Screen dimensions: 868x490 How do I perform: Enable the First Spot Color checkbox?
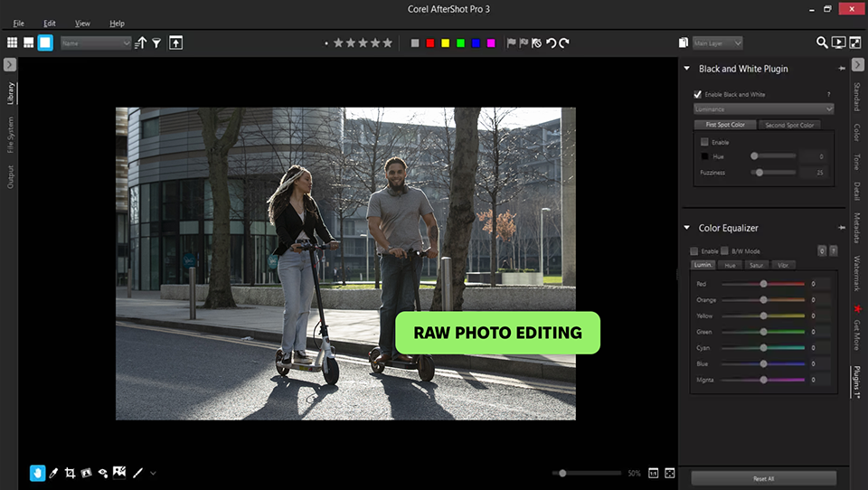[705, 142]
